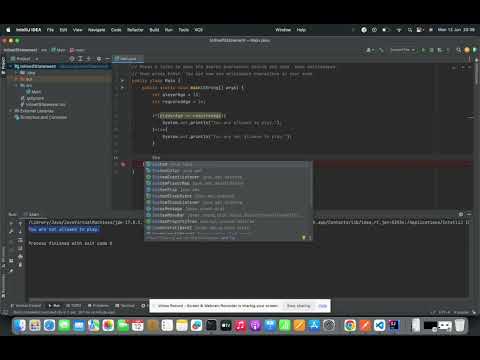The image size is (480, 360).
Task: Click 'You are not allowed to play' output
Action: [63, 229]
